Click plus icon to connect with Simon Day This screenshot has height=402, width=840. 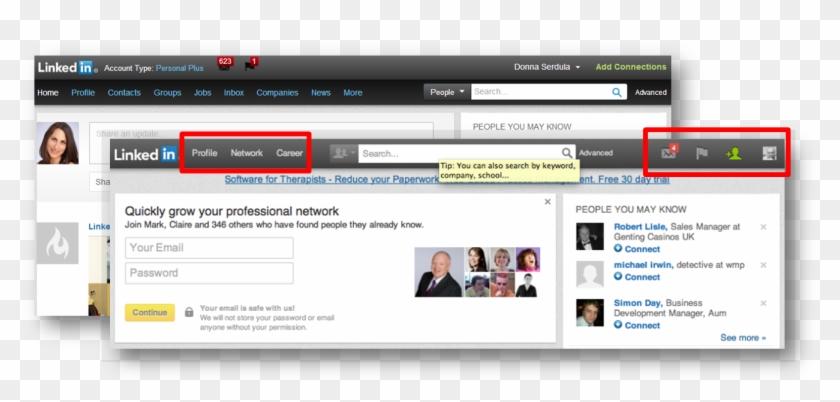coord(618,325)
